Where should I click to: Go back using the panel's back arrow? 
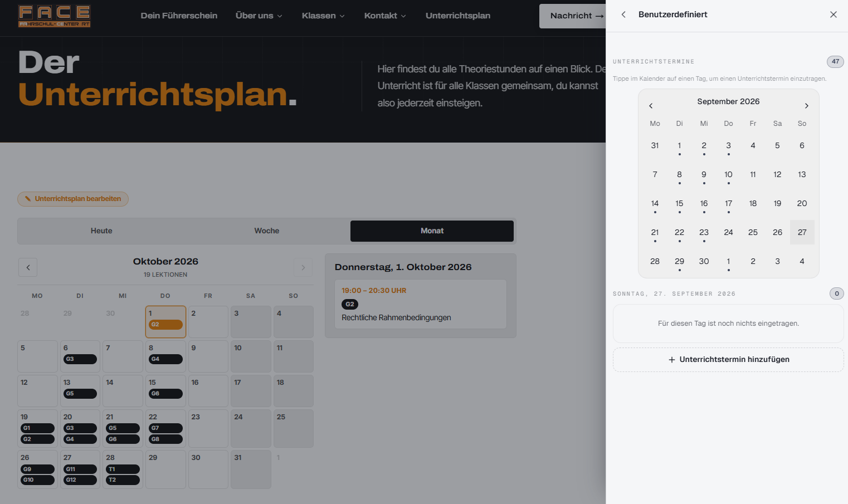623,14
